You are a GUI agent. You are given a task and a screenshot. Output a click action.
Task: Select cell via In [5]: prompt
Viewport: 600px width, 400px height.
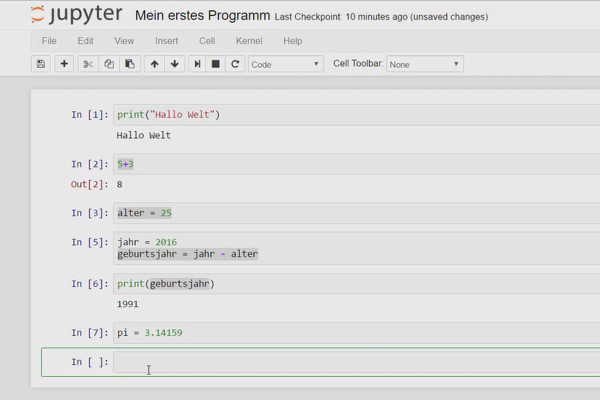click(x=90, y=242)
